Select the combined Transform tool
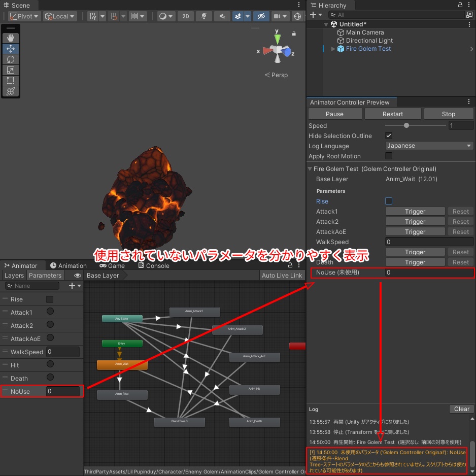 click(x=11, y=91)
